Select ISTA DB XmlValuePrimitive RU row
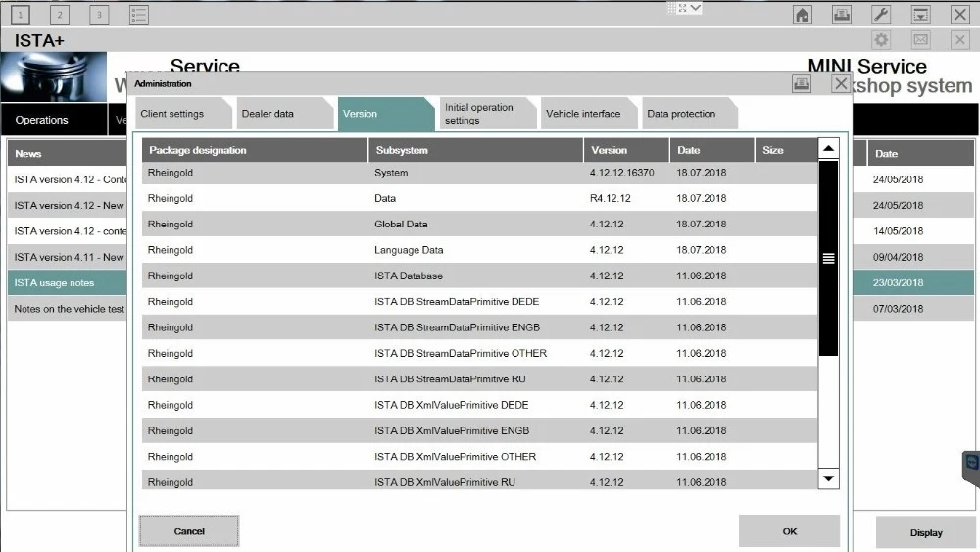The height and width of the screenshot is (552, 980). click(479, 480)
